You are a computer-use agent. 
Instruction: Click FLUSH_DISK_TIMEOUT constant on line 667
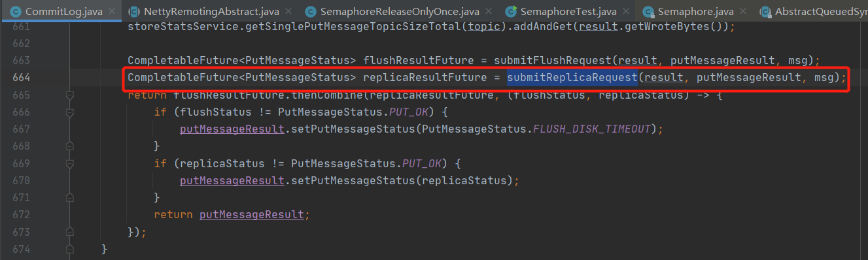coord(592,129)
